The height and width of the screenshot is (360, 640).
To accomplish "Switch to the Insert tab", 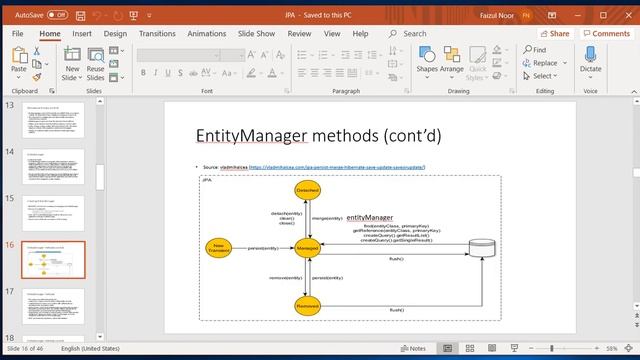I will pos(82,33).
